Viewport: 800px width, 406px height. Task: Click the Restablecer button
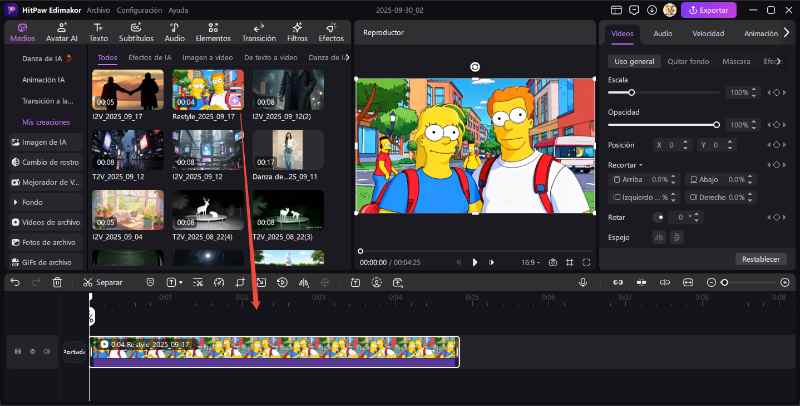pyautogui.click(x=758, y=259)
